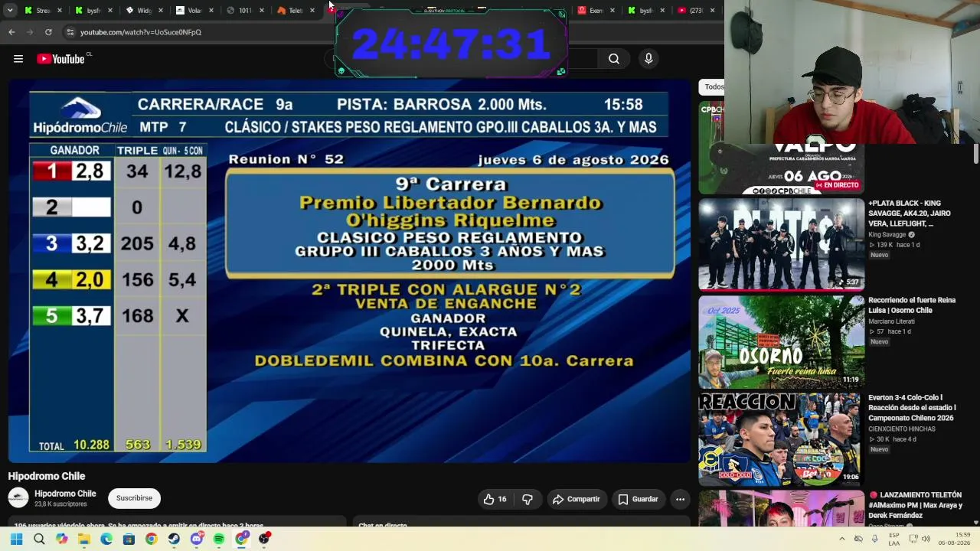Close the 'Exem' browser tab
This screenshot has height=551, width=980.
click(612, 11)
